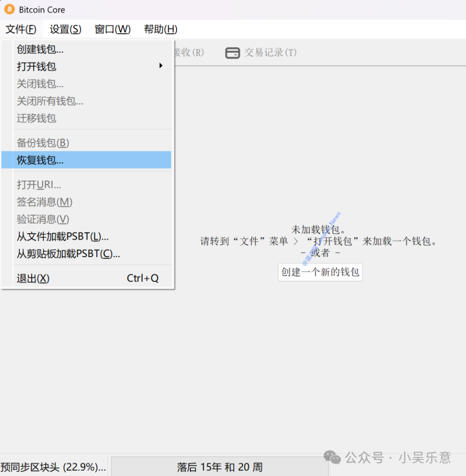
Task: Click the 落后 15年 和 20 周 progress bar
Action: coord(220,466)
